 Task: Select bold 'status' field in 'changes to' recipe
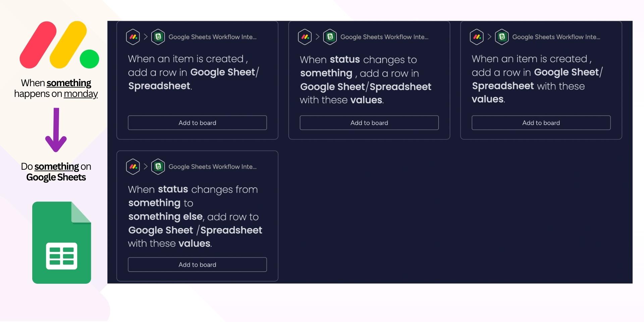click(345, 59)
